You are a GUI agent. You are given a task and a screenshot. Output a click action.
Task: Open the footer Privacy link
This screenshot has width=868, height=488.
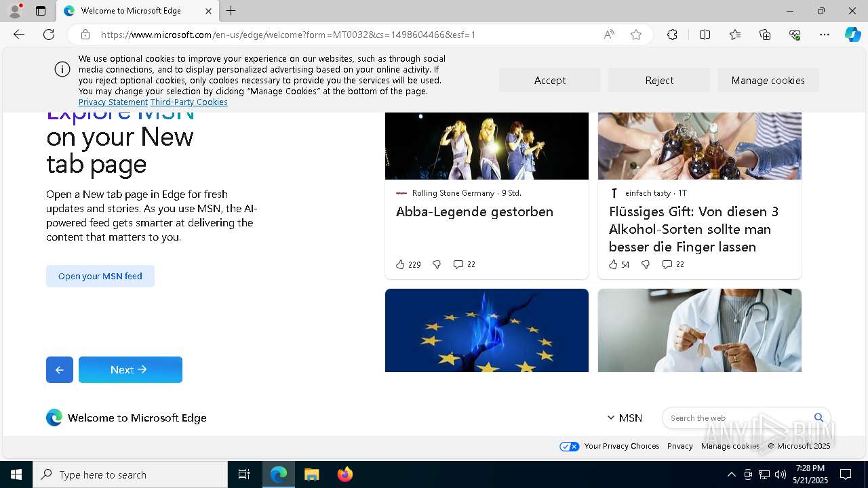[680, 446]
